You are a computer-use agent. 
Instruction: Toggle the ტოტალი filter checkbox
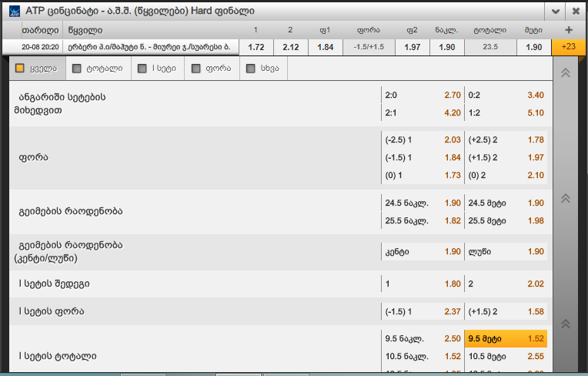(x=76, y=69)
